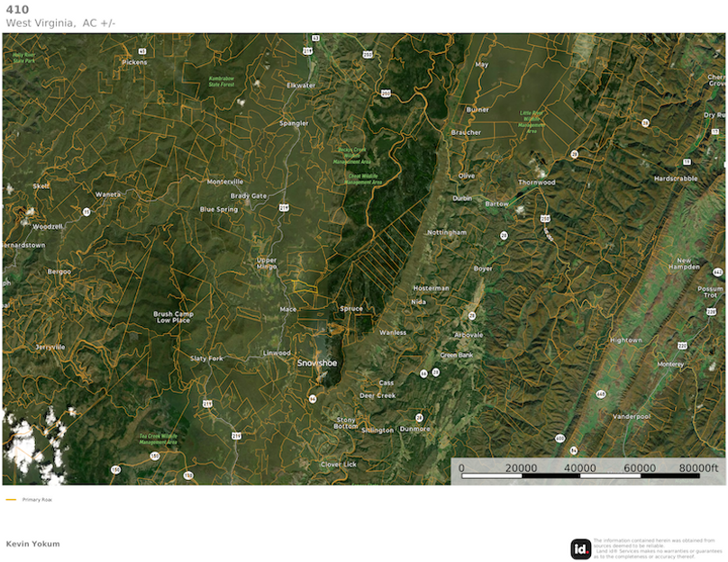The image size is (728, 562).
Task: Select the Green Bank town label
Action: (x=458, y=355)
